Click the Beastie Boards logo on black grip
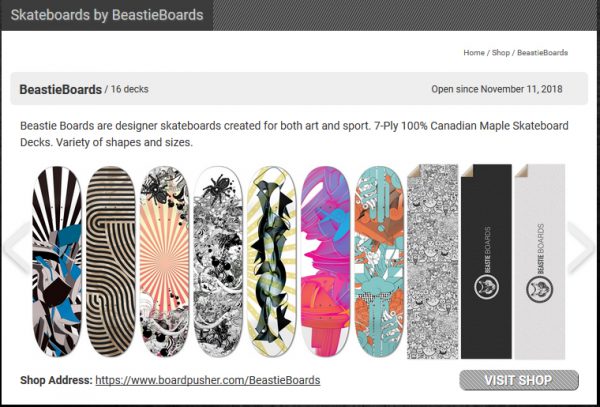 486,288
